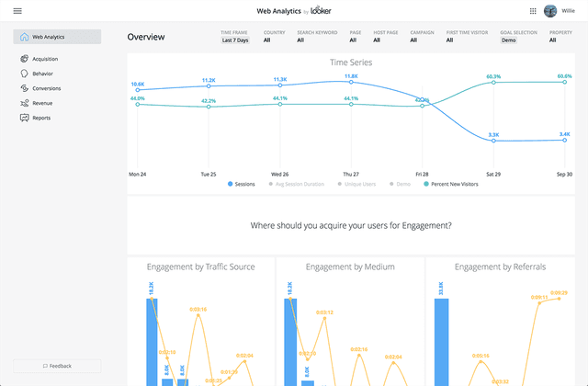Toggle the Sessions series in legend
This screenshot has width=588, height=386.
[241, 184]
